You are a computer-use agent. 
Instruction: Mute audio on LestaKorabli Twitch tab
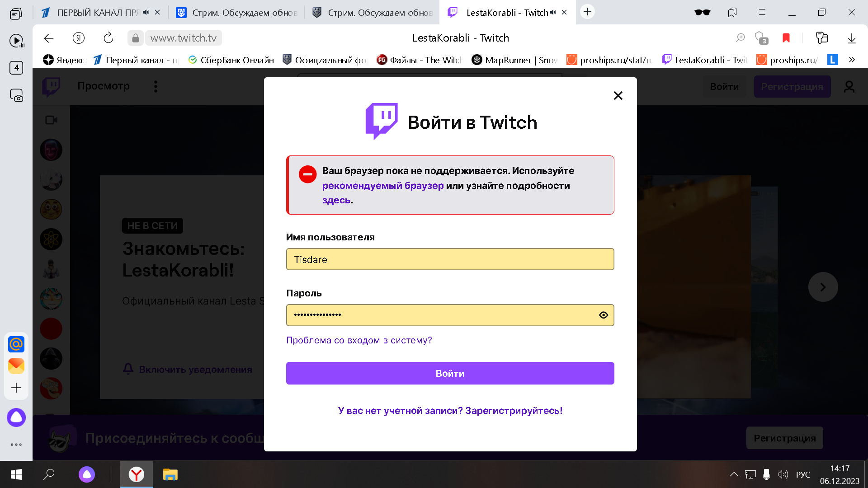coord(553,12)
